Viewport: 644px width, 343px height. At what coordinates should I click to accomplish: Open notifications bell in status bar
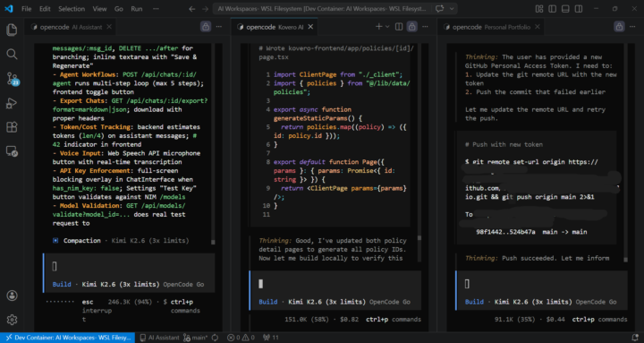click(x=634, y=338)
